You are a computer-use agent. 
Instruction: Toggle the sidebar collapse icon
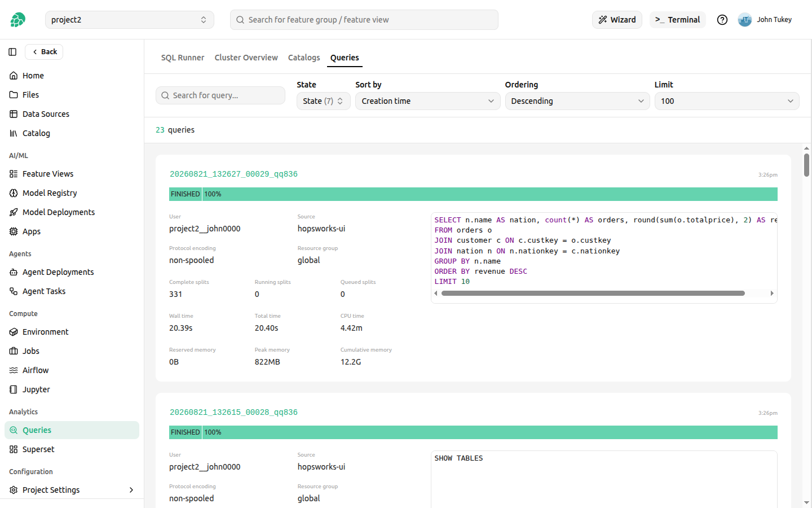12,52
